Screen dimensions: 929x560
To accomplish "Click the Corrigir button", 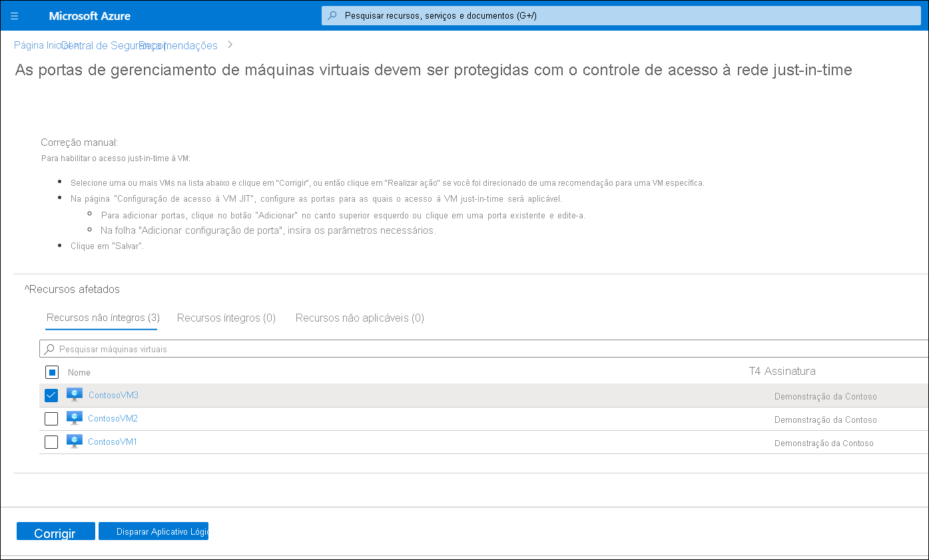I will click(x=56, y=531).
